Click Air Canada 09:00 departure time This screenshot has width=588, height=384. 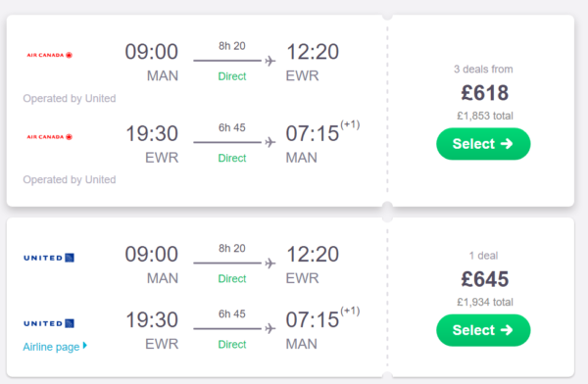coord(152,52)
